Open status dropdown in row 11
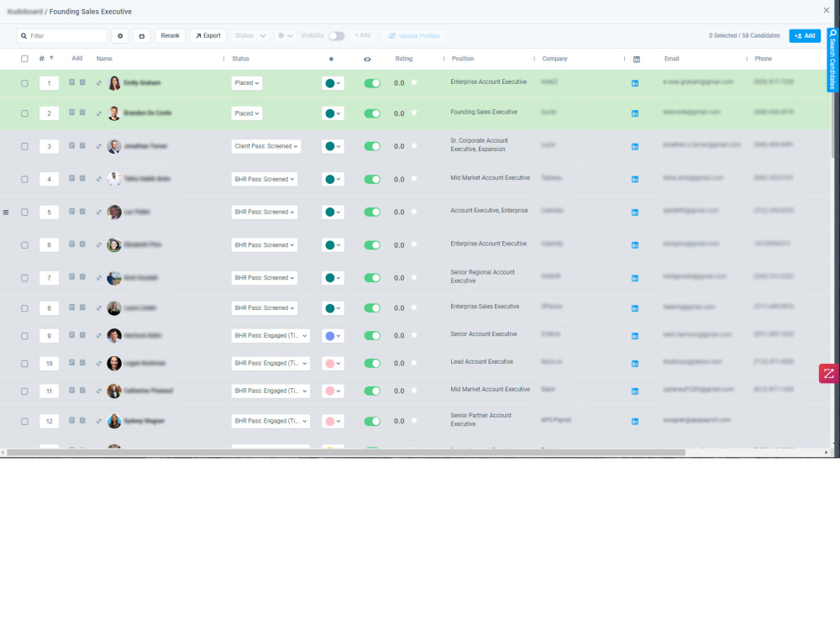 pyautogui.click(x=270, y=391)
